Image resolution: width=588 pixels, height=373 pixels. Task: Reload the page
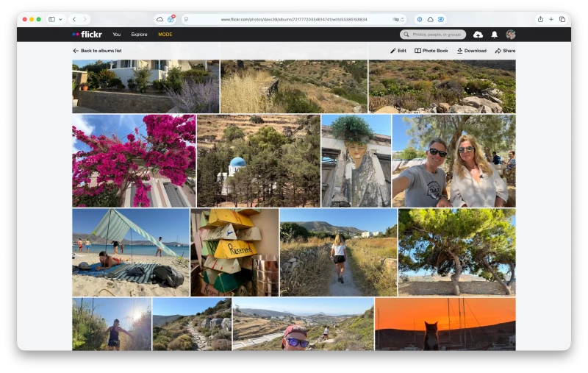tap(402, 19)
